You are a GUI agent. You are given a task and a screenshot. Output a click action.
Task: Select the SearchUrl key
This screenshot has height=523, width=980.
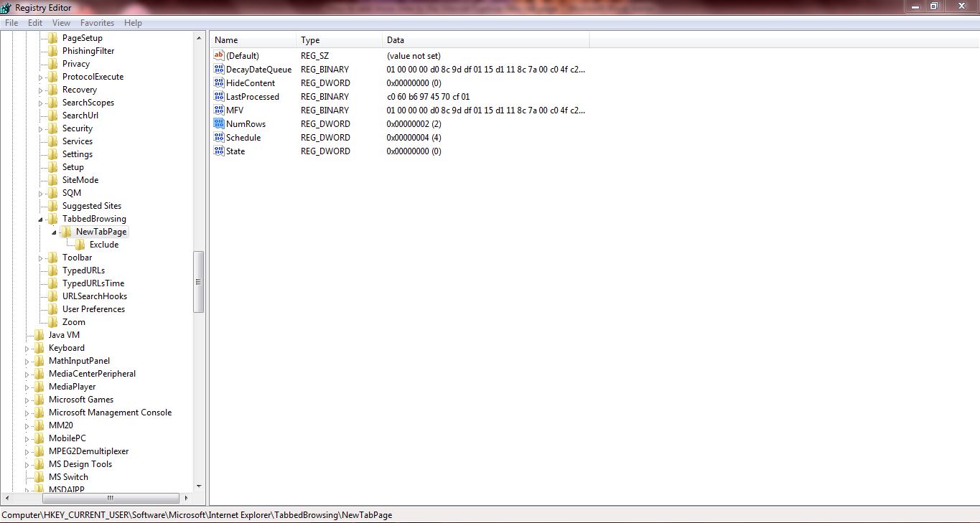[80, 116]
